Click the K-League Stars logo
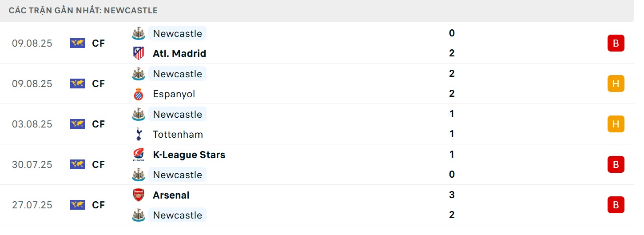Image resolution: width=644 pixels, height=235 pixels. (139, 155)
